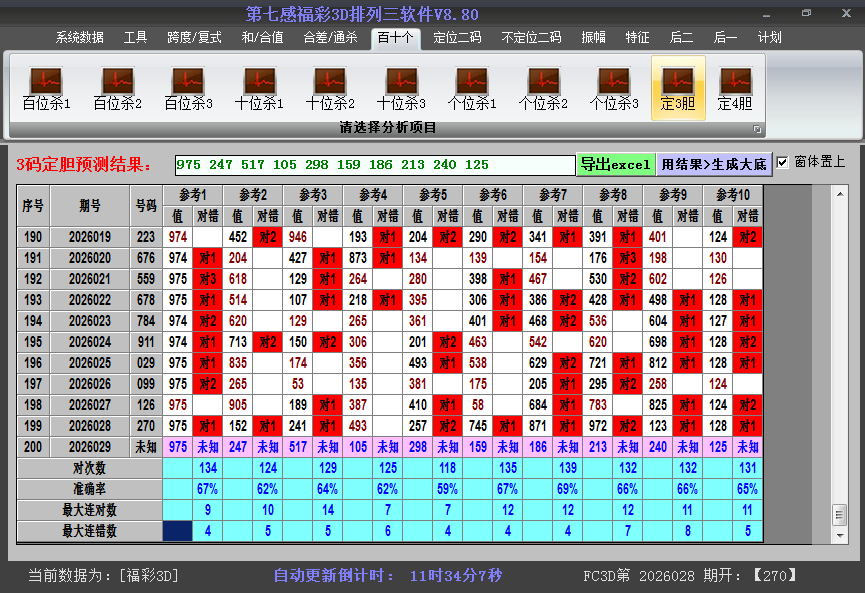Select the 百位杀3 icon
Viewport: 865px width, 593px height.
(187, 84)
